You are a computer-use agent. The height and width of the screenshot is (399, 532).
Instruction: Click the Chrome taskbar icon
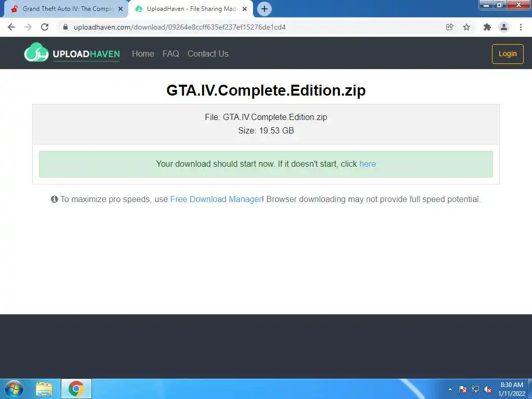click(76, 389)
